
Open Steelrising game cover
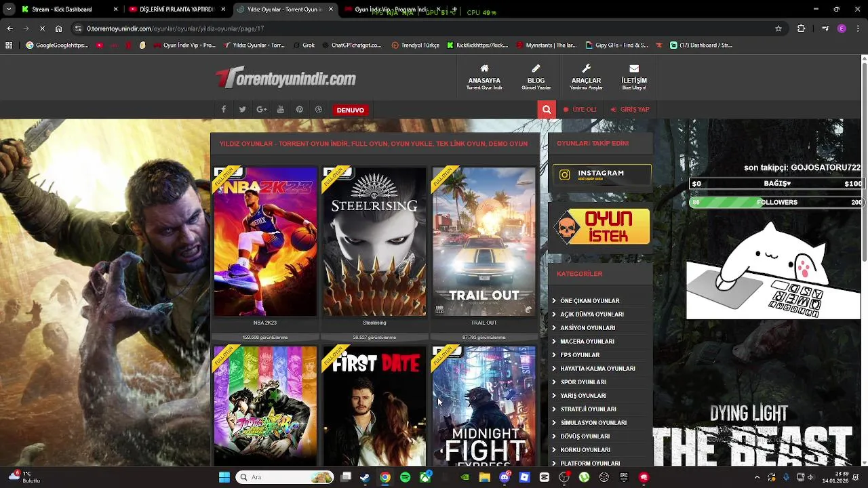(x=374, y=241)
